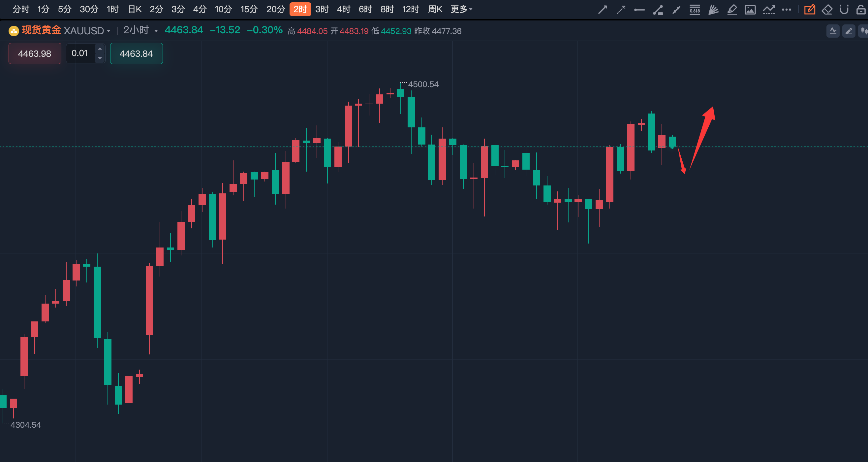Switch to the 日K timeframe tab
The width and height of the screenshot is (868, 462).
point(135,10)
